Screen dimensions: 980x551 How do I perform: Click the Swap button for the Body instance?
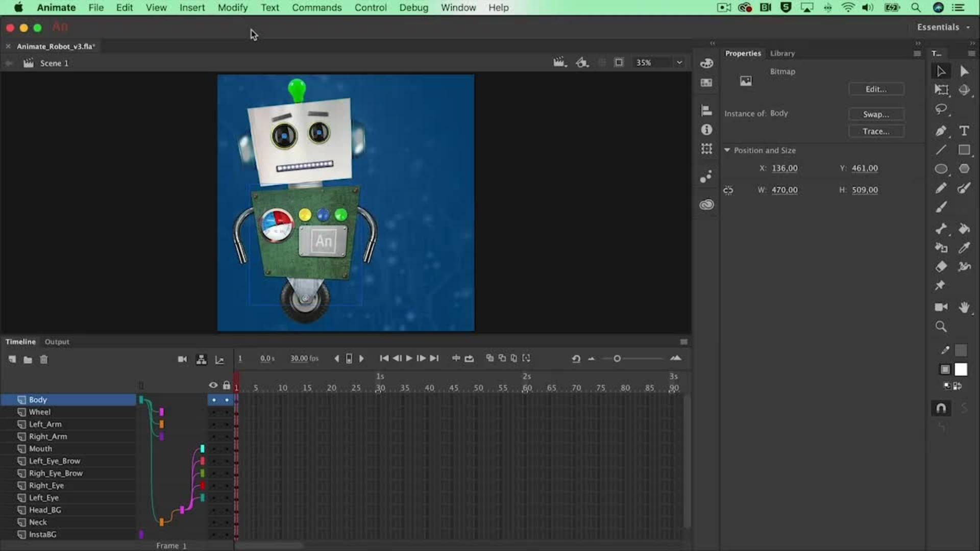tap(876, 114)
